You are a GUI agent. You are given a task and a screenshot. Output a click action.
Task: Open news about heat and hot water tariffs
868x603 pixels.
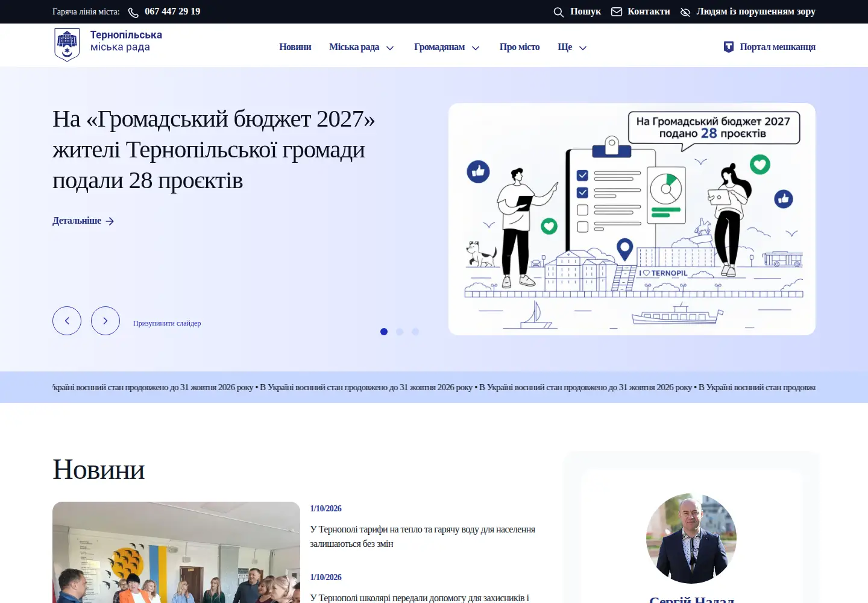[x=423, y=537]
